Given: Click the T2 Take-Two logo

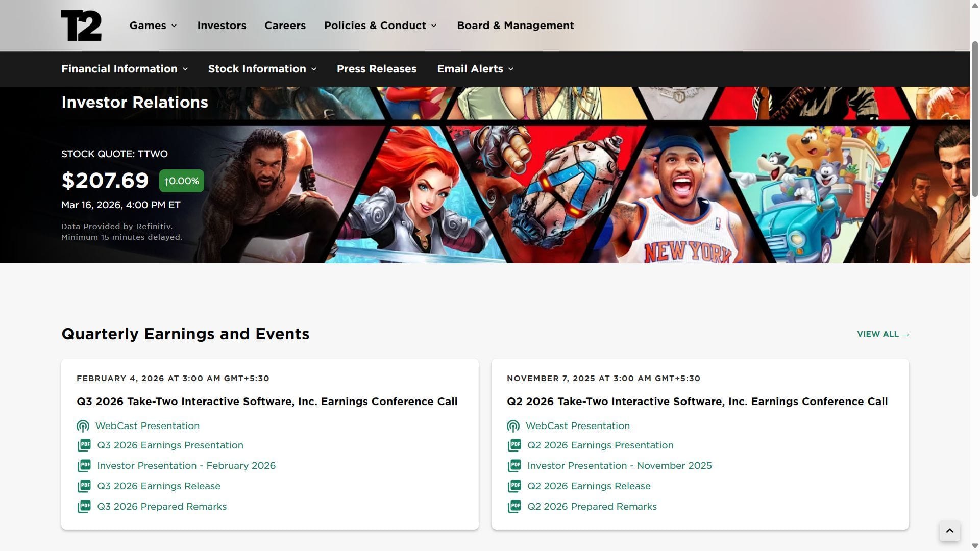Looking at the screenshot, I should coord(81,26).
